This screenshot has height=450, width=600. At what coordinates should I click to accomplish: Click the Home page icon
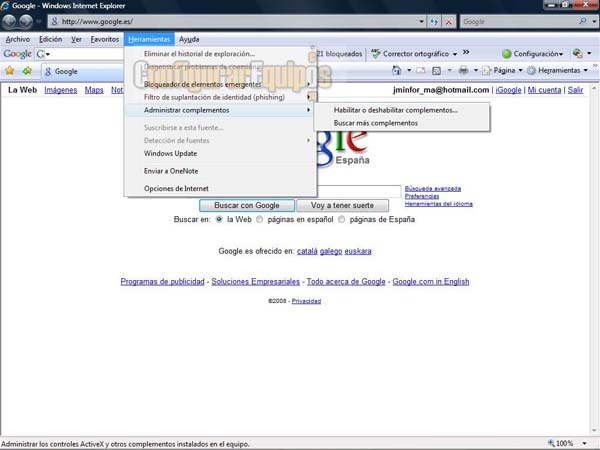pyautogui.click(x=396, y=70)
